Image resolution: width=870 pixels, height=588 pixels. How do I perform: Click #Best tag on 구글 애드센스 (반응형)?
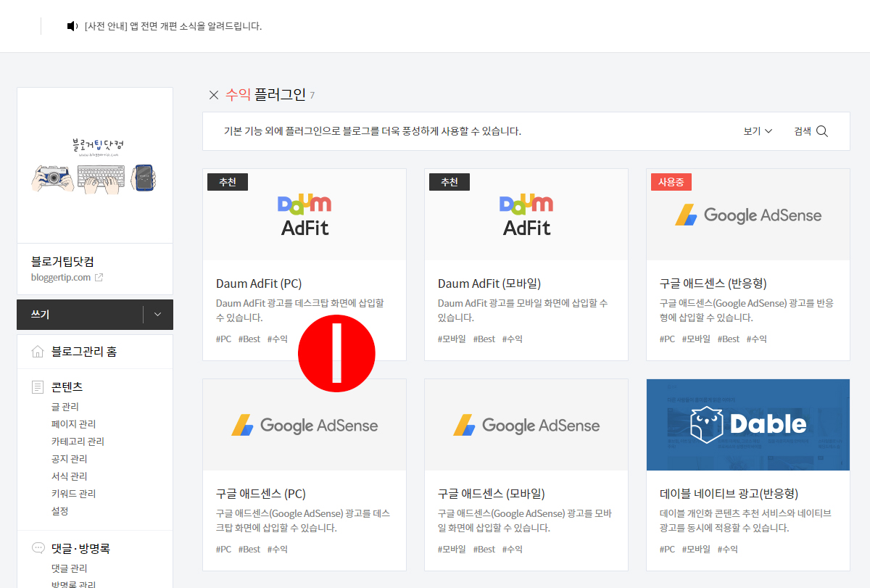click(729, 339)
